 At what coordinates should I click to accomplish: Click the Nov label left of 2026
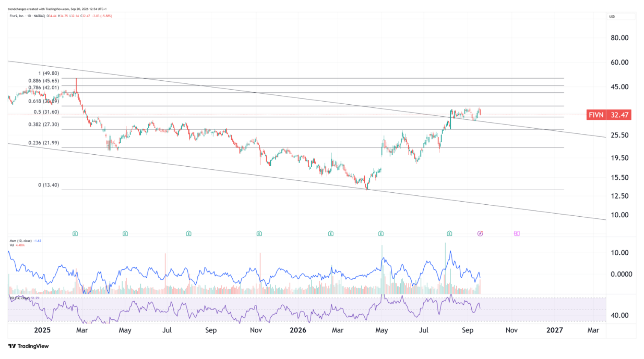(x=256, y=330)
